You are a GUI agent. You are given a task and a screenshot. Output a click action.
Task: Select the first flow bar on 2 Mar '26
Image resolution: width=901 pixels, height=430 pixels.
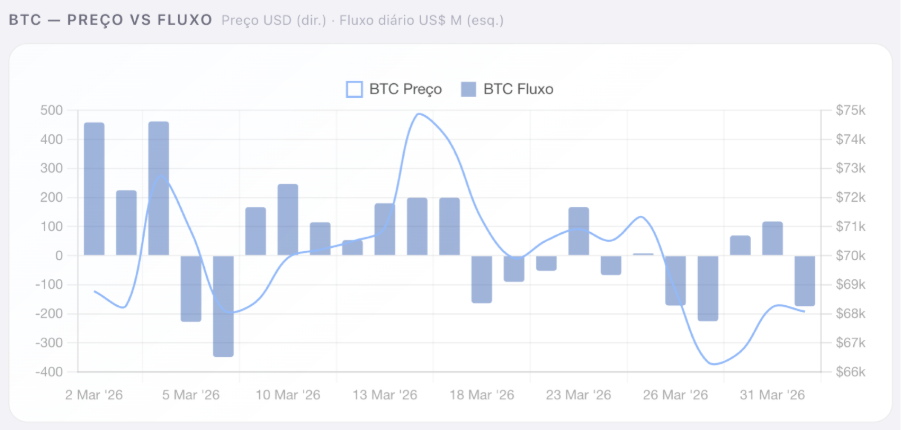(x=94, y=189)
